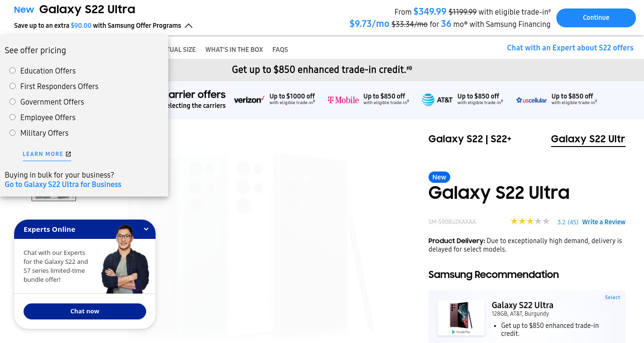Open the What's in the Box tab
The image size is (644, 343).
tap(234, 49)
